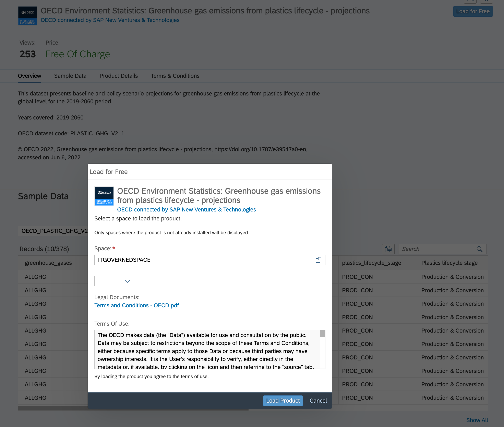Cancel the Load for Free dialog
Image resolution: width=504 pixels, height=427 pixels.
pos(318,401)
